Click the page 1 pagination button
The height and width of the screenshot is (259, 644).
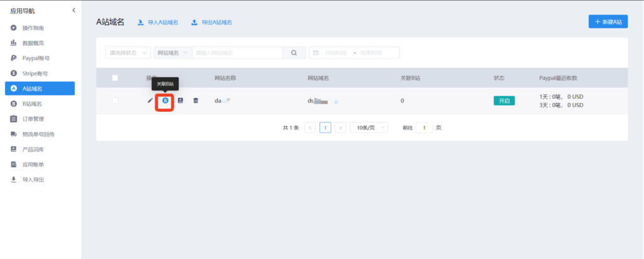pyautogui.click(x=325, y=128)
